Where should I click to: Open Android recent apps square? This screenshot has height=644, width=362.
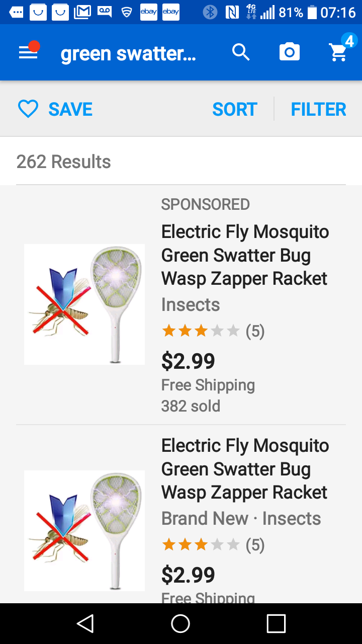[276, 623]
